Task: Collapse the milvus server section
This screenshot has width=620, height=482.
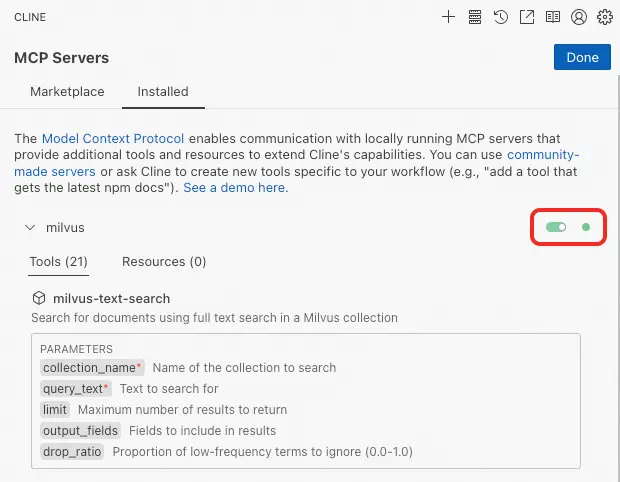Action: (30, 228)
